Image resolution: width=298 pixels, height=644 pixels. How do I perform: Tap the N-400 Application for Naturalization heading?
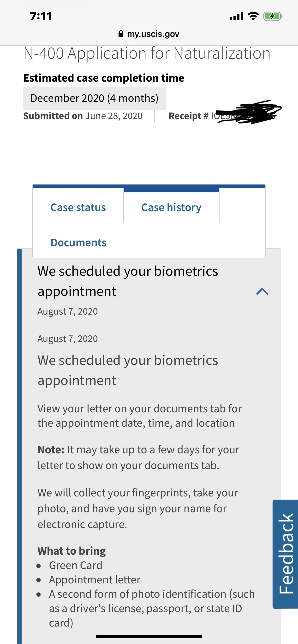(147, 53)
